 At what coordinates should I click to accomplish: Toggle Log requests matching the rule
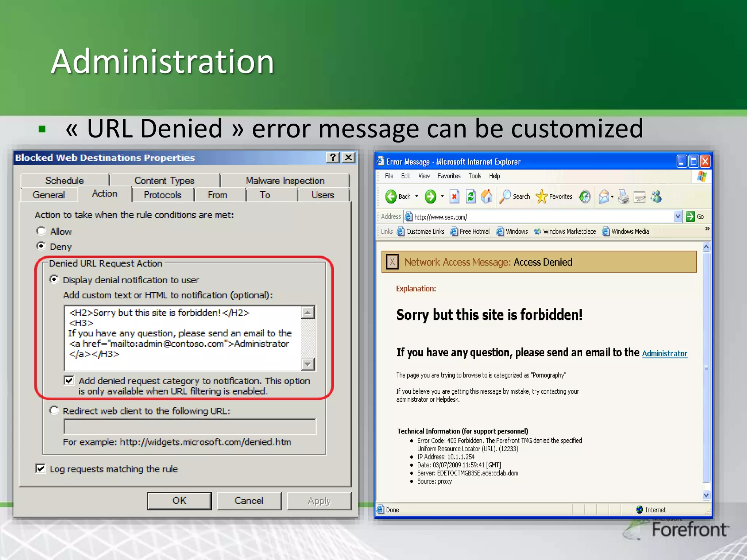pyautogui.click(x=40, y=468)
